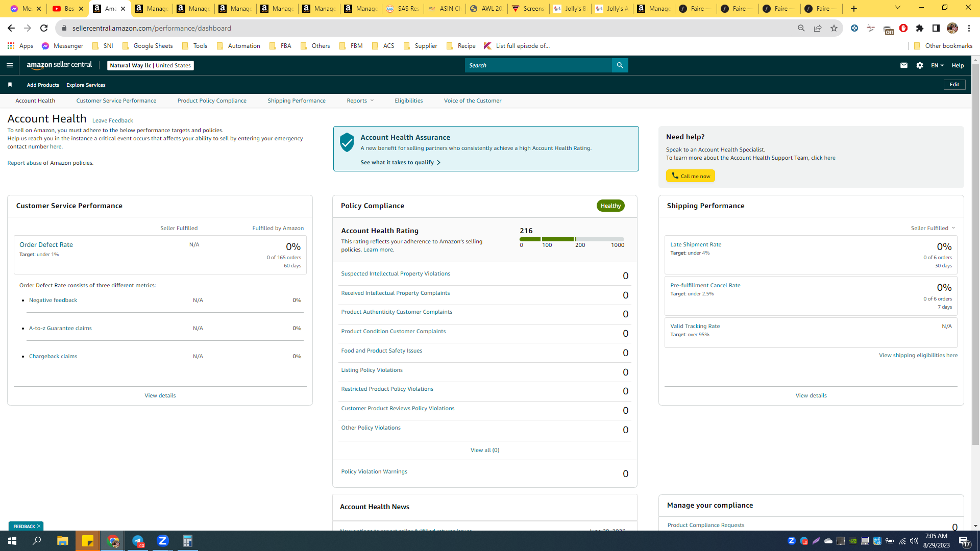Open the Voice of the Customer tab
Viewport: 980px width, 551px height.
tap(473, 101)
